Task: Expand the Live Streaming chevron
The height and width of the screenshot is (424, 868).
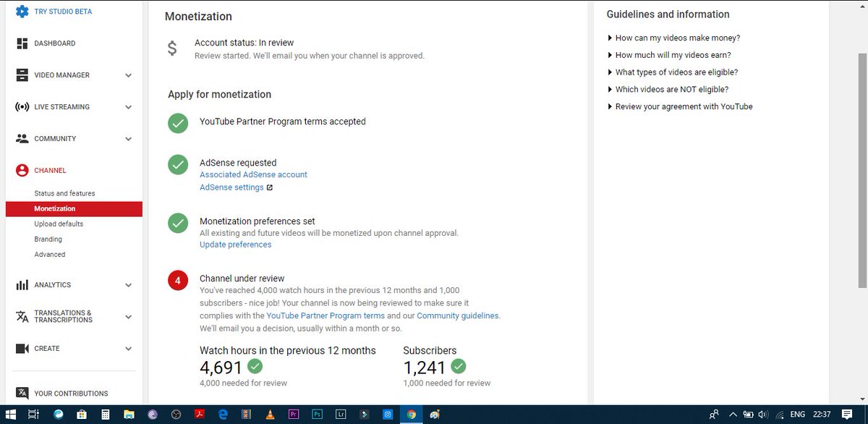Action: (128, 107)
